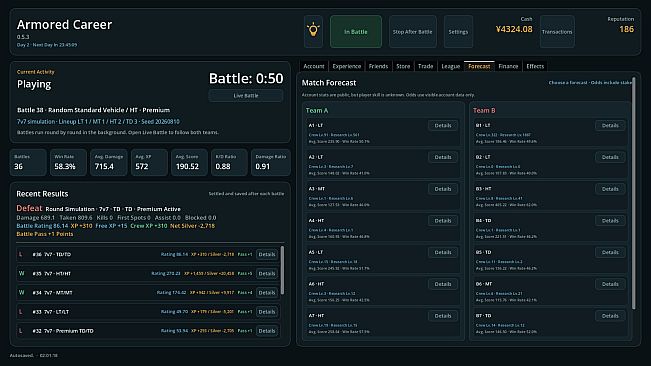651x366 pixels.
Task: Open Details for battle #32
Action: (x=267, y=331)
